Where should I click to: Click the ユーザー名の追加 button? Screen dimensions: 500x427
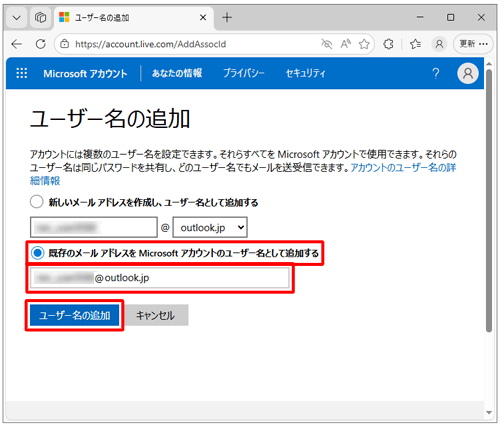75,315
